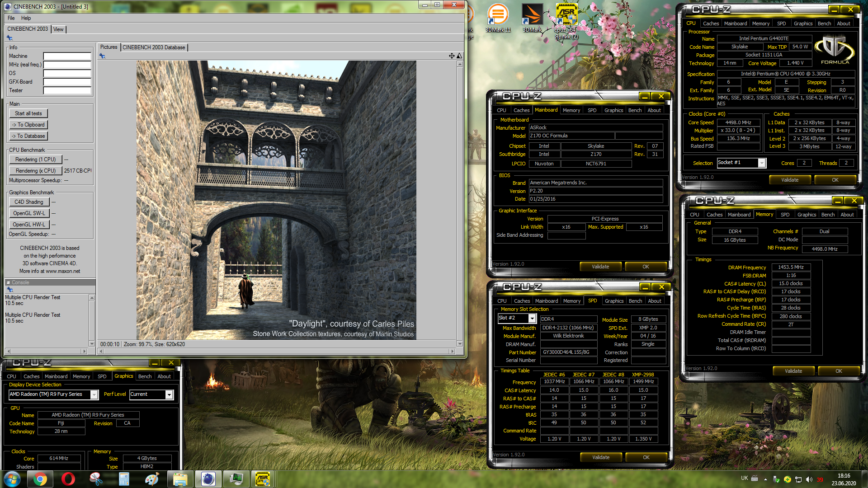Screen dimensions: 868x488
Task: Open the Slot #2 memory slot dropdown
Action: (x=532, y=319)
